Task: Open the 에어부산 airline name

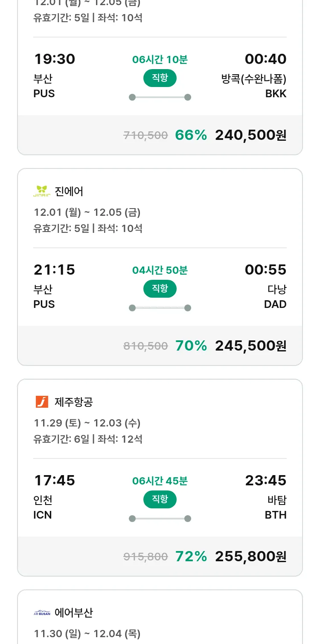Action: [x=74, y=613]
